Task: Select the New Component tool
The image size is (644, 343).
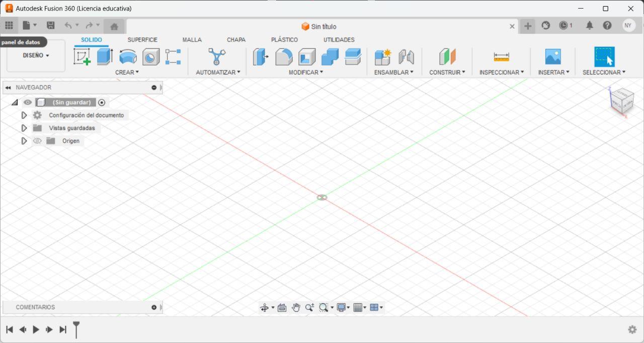Action: point(383,56)
